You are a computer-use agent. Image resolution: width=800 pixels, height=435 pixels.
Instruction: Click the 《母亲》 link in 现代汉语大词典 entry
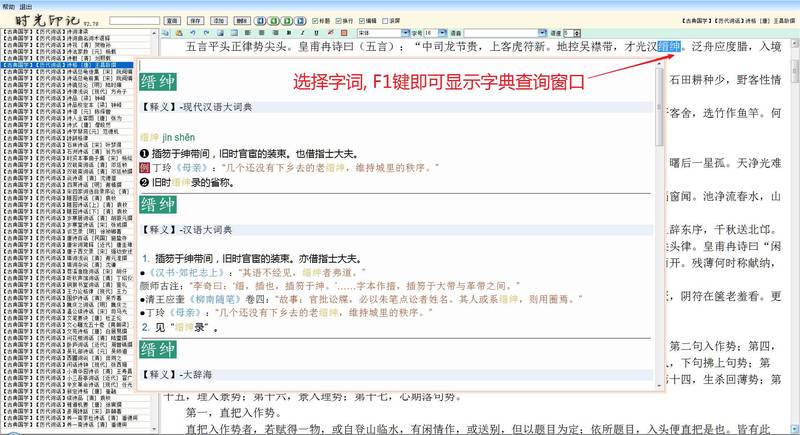tap(191, 168)
